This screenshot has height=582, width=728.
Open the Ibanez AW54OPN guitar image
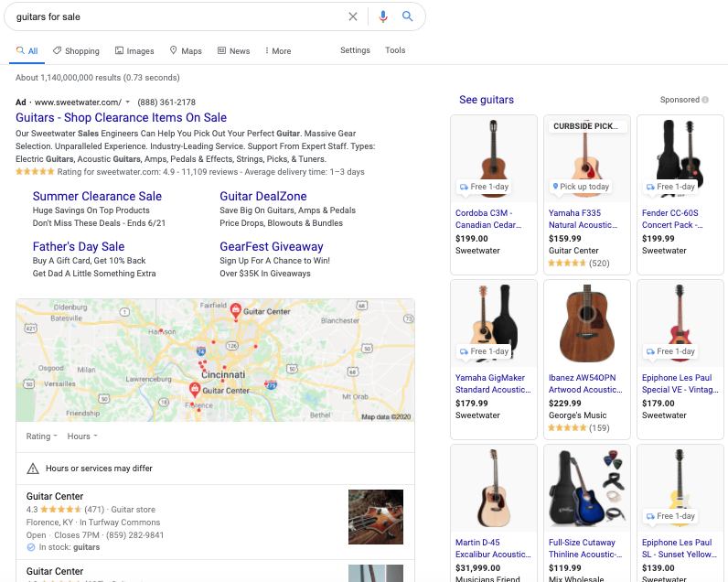[587, 323]
